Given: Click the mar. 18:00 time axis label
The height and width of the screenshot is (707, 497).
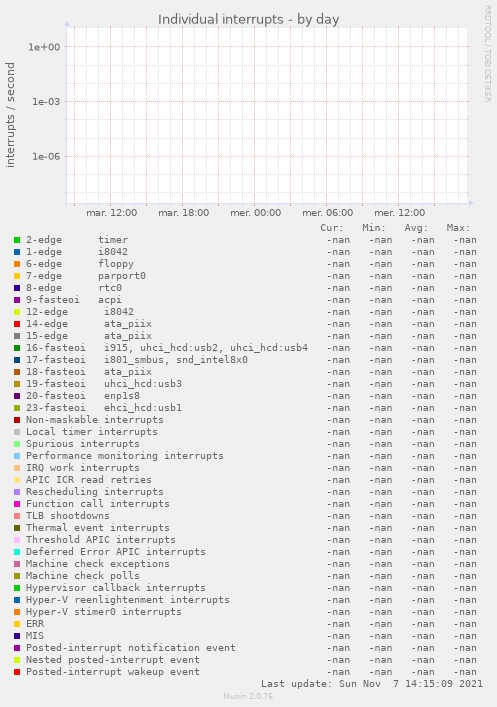Looking at the screenshot, I should pos(184,213).
